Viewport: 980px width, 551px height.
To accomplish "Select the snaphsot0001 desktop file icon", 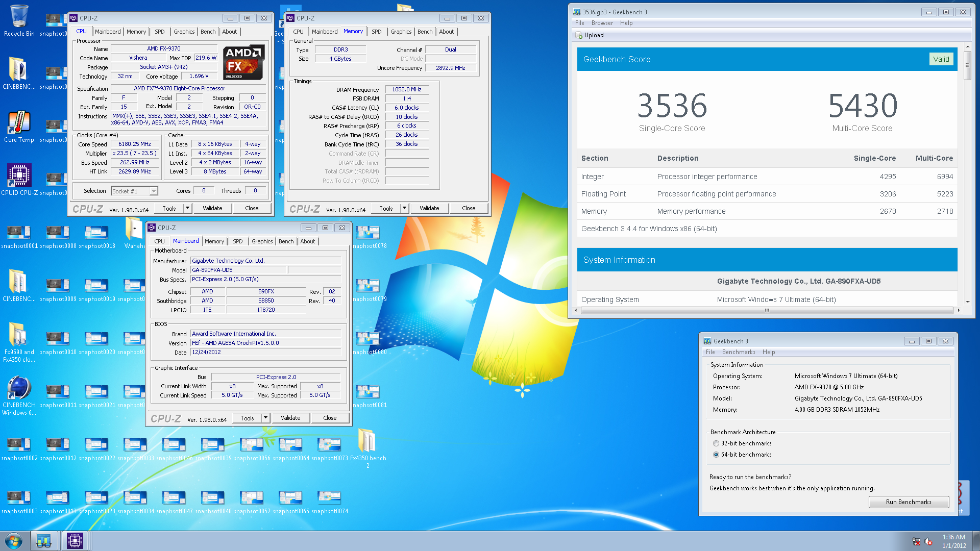I will point(19,237).
